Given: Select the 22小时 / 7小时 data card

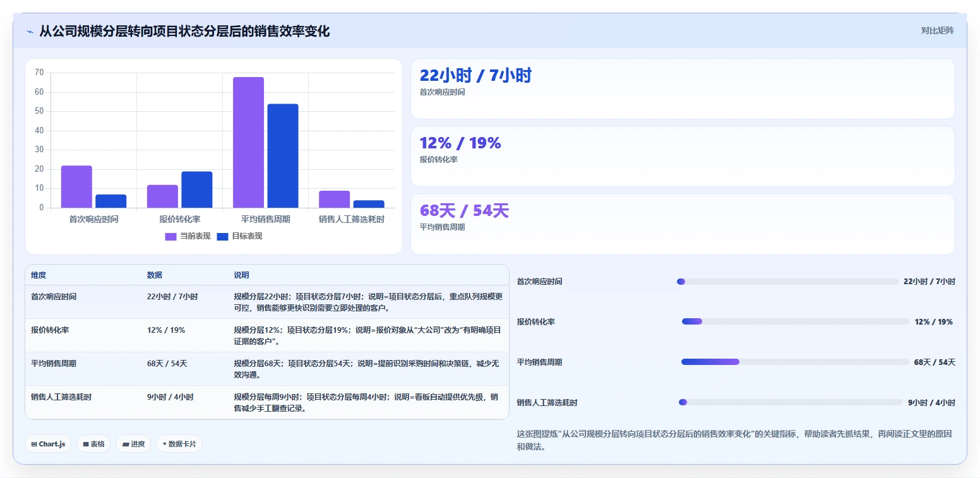Looking at the screenshot, I should [x=683, y=89].
